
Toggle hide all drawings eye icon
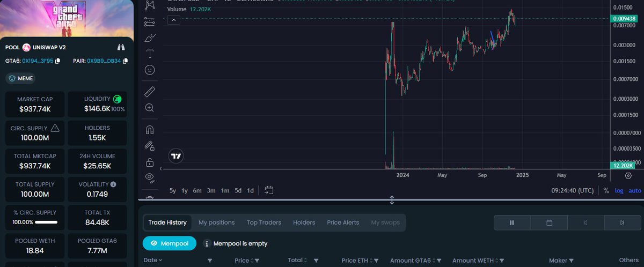pyautogui.click(x=150, y=177)
